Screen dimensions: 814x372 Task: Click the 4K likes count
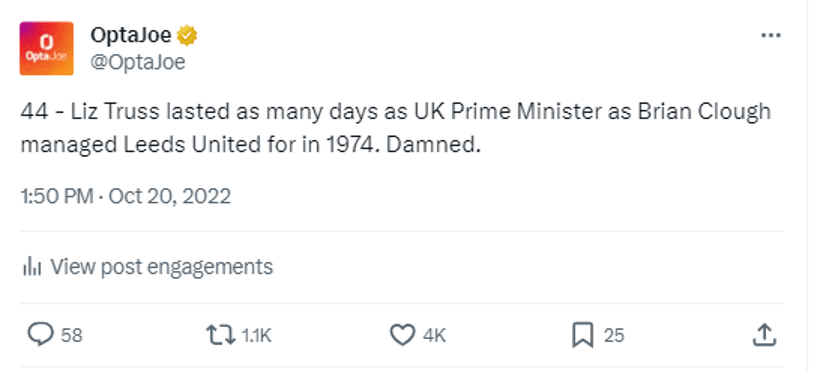[x=435, y=335]
